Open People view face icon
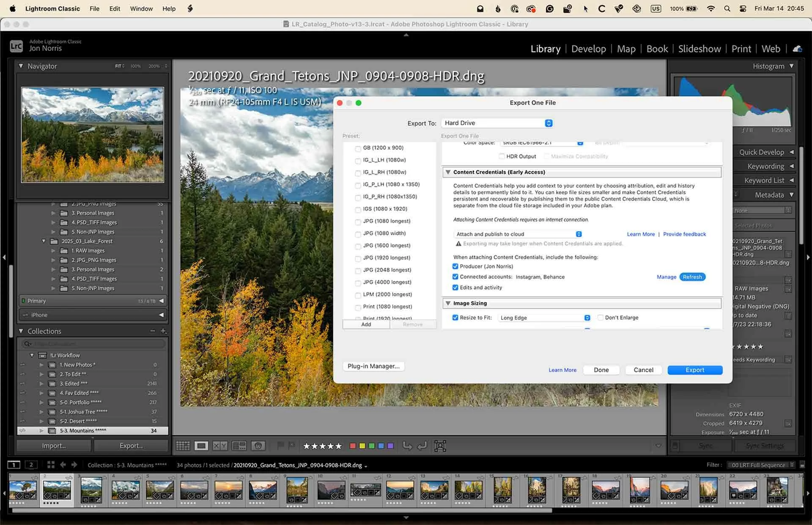 (258, 446)
